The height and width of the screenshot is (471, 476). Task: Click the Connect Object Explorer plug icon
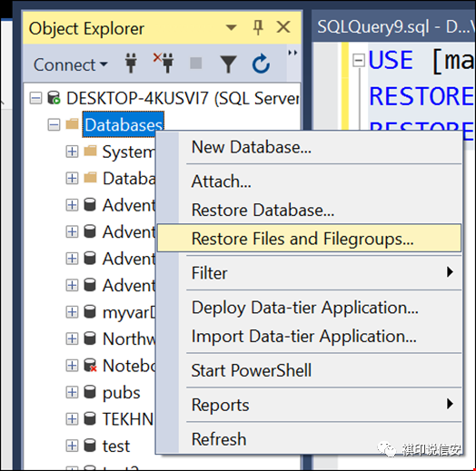pyautogui.click(x=131, y=64)
